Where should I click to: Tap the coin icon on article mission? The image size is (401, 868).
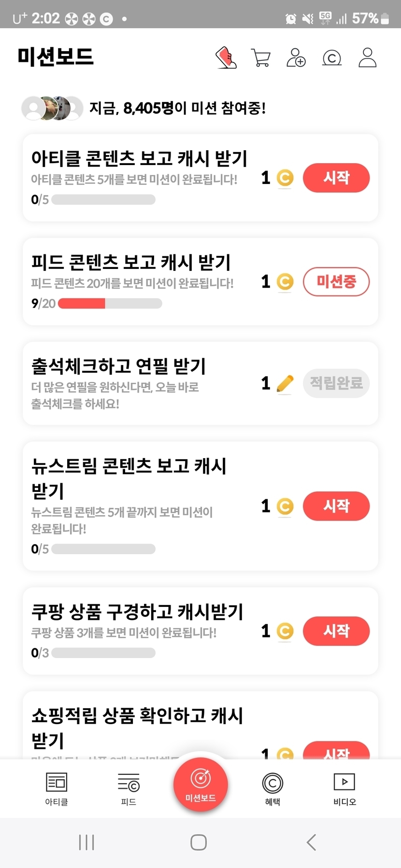pos(285,178)
